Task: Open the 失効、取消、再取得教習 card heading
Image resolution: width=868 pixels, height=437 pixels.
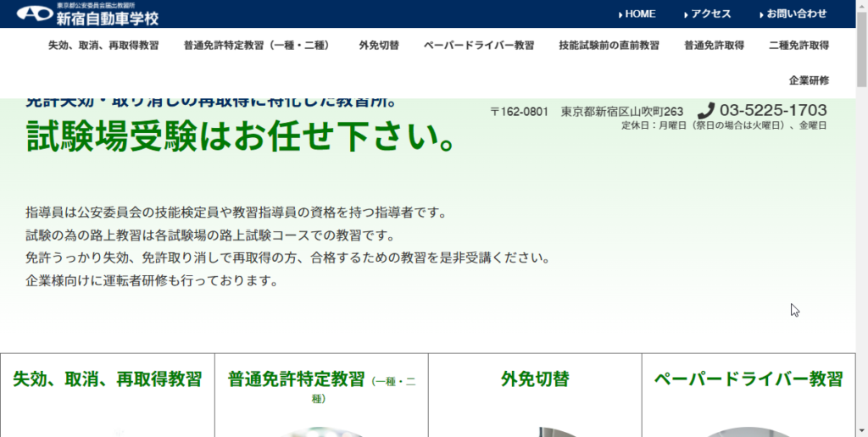Action: [x=108, y=379]
